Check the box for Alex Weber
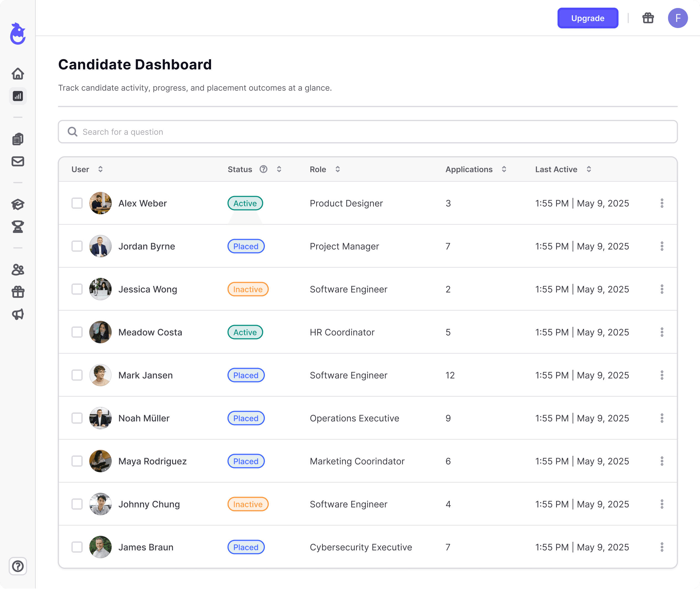Image resolution: width=700 pixels, height=589 pixels. tap(77, 203)
